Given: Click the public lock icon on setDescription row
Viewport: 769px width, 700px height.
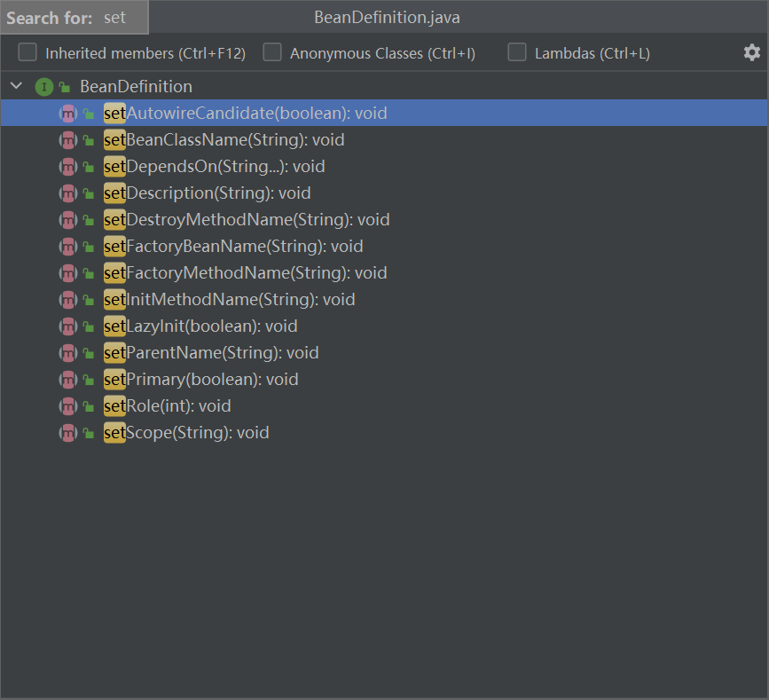Looking at the screenshot, I should tap(89, 193).
